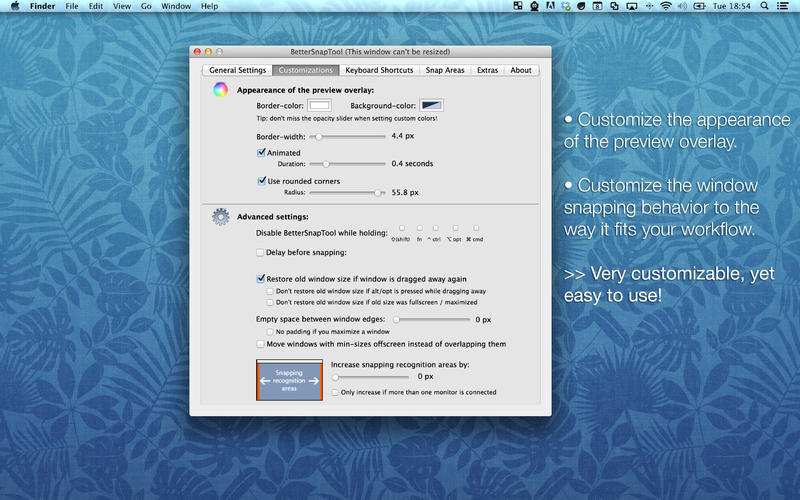Open the AirPlay display menu
Screen dimensions: 800x500
(632, 6)
